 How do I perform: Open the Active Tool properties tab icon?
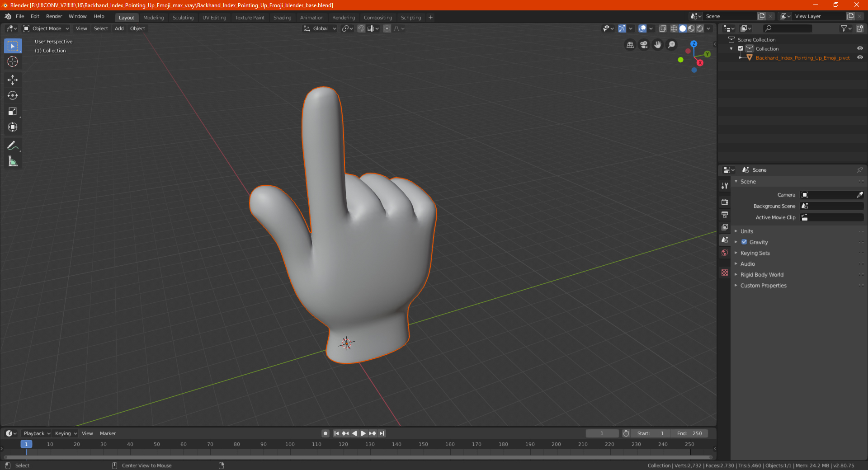pos(725,185)
